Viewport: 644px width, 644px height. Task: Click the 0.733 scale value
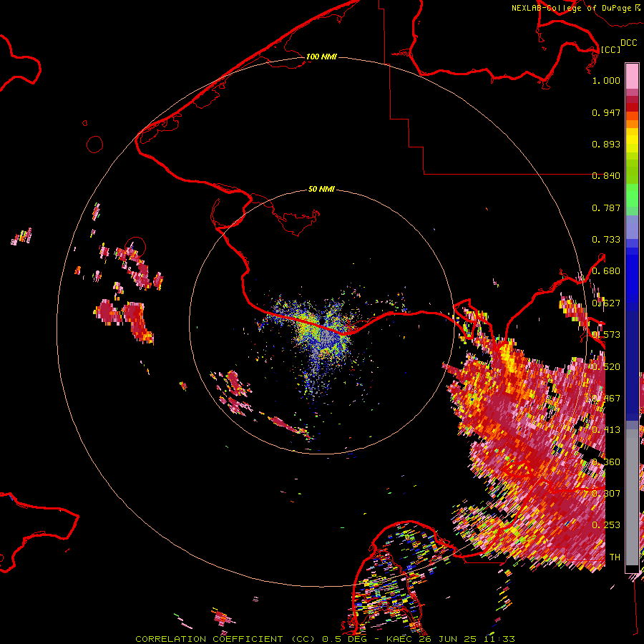pos(606,240)
